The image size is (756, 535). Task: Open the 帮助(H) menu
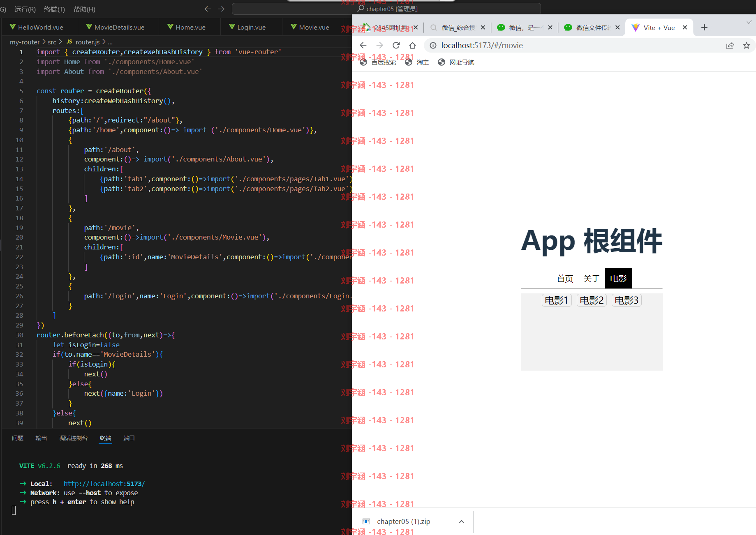pos(84,9)
